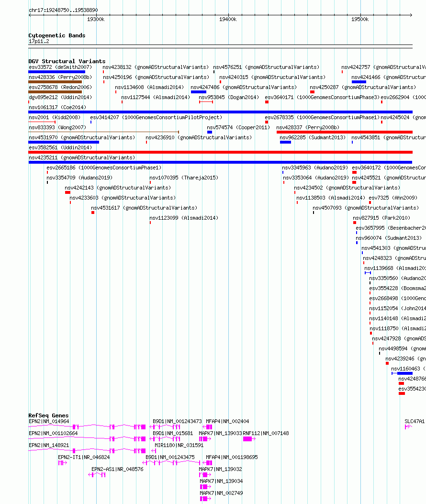Select the 17p11.2 cytogenetic band label
Screen dimensions: 426x504
[39, 41]
